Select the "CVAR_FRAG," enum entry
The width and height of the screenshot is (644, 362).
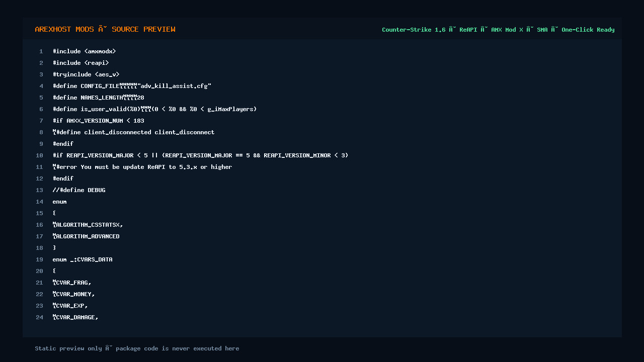tap(72, 283)
